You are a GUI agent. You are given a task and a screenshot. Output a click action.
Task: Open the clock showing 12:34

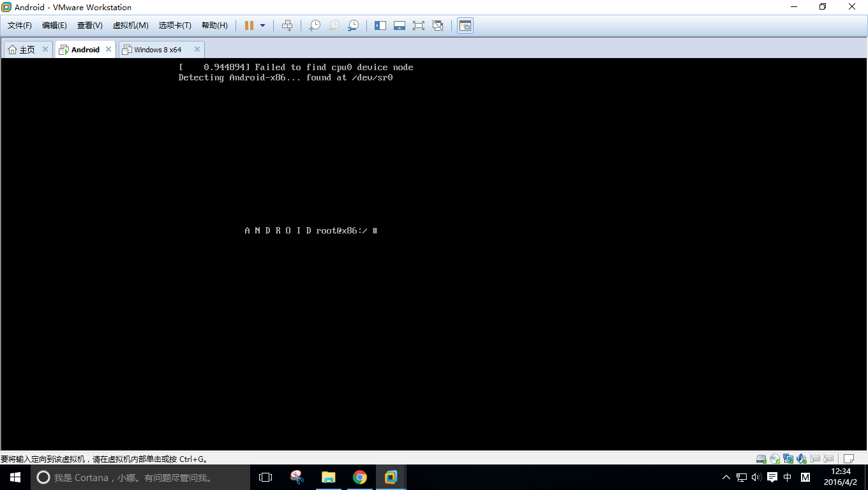(x=841, y=477)
